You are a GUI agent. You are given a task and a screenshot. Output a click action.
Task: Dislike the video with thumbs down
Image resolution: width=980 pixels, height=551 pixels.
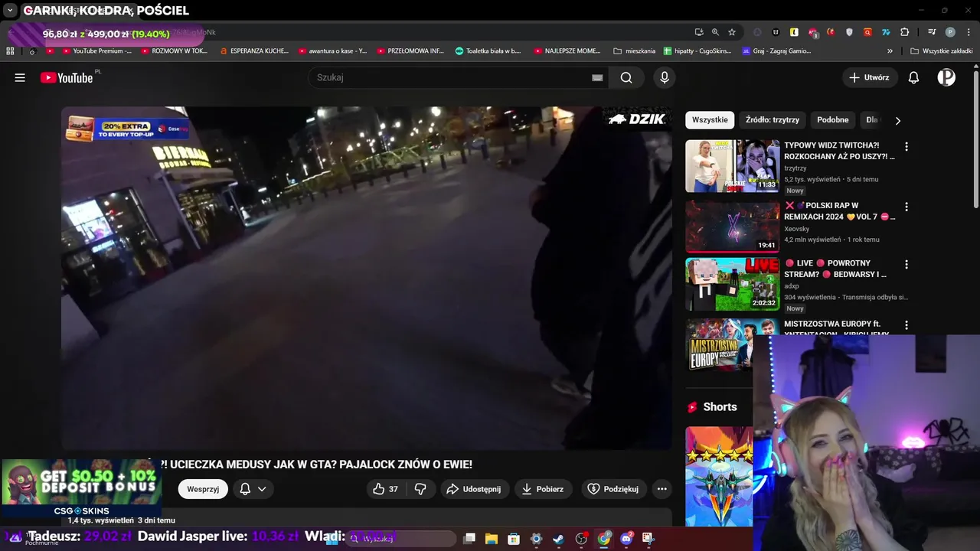pos(420,489)
